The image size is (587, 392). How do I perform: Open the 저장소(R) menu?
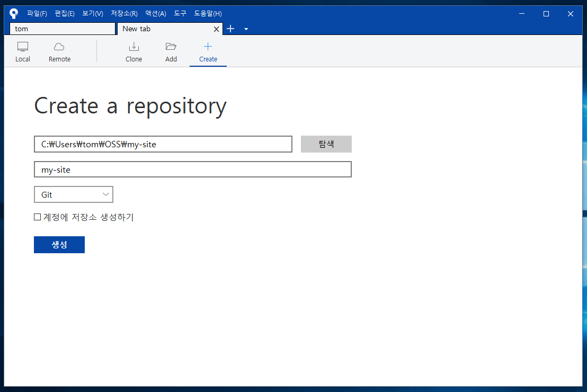coord(124,13)
